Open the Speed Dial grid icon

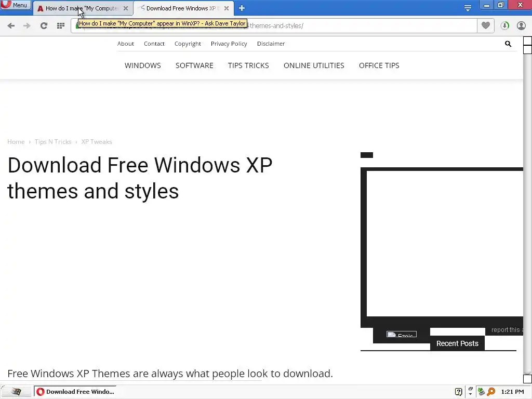(x=61, y=26)
